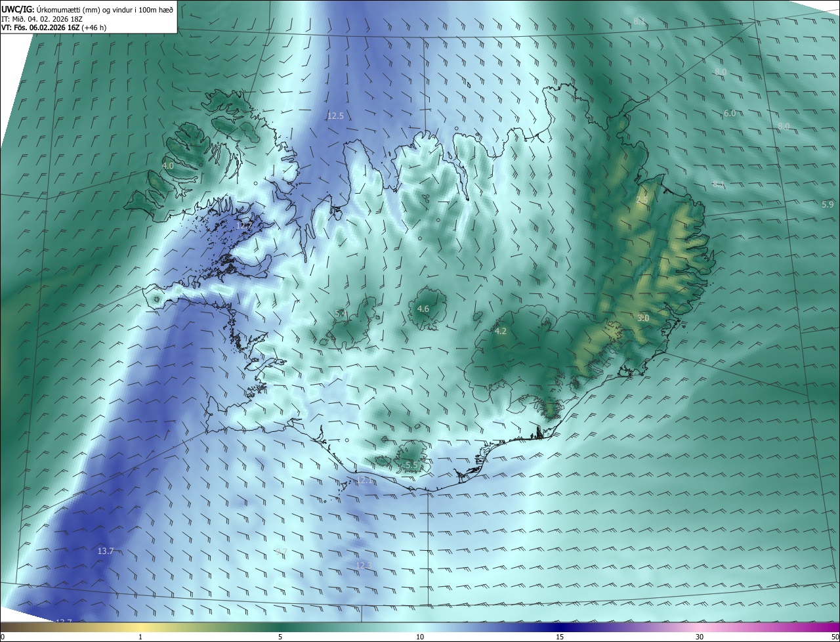This screenshot has height=642, width=840.
Task: Click the 4.6 value on the glacier outline
Action: 423,309
